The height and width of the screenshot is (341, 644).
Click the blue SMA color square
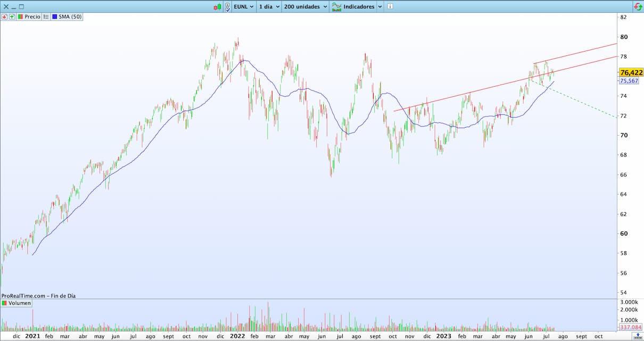coord(54,16)
